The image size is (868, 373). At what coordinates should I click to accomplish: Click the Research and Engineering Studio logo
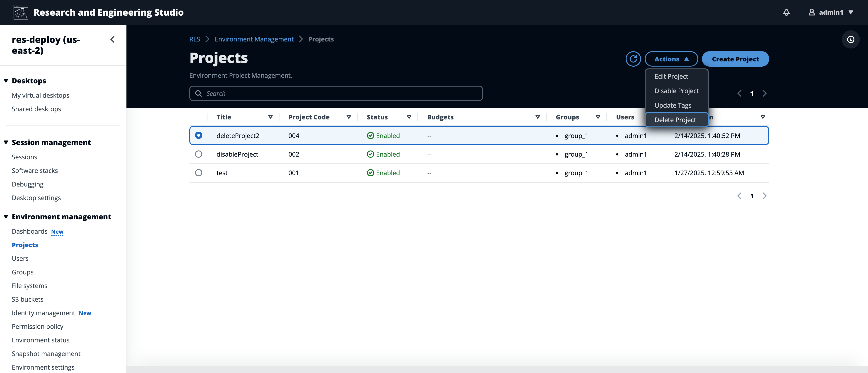click(20, 12)
